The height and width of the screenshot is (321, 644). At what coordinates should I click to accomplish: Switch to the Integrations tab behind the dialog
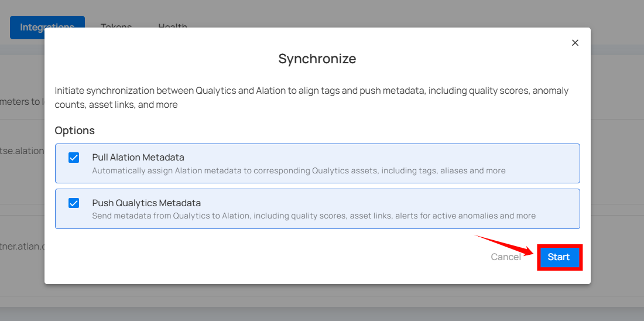point(47,27)
